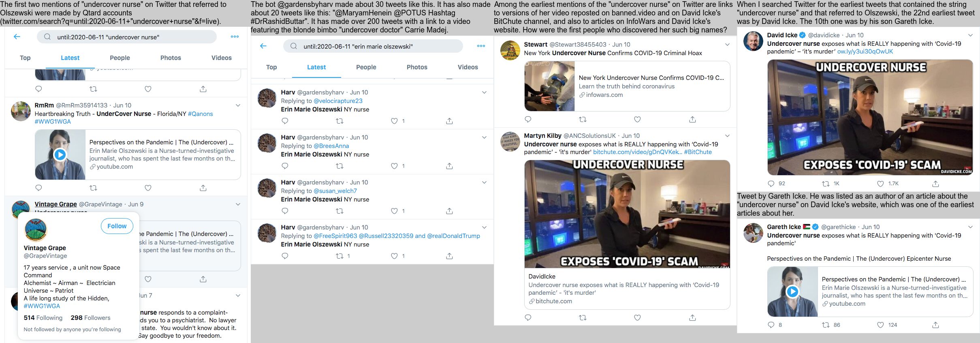Follow Vintage Grape from hover card

117,226
